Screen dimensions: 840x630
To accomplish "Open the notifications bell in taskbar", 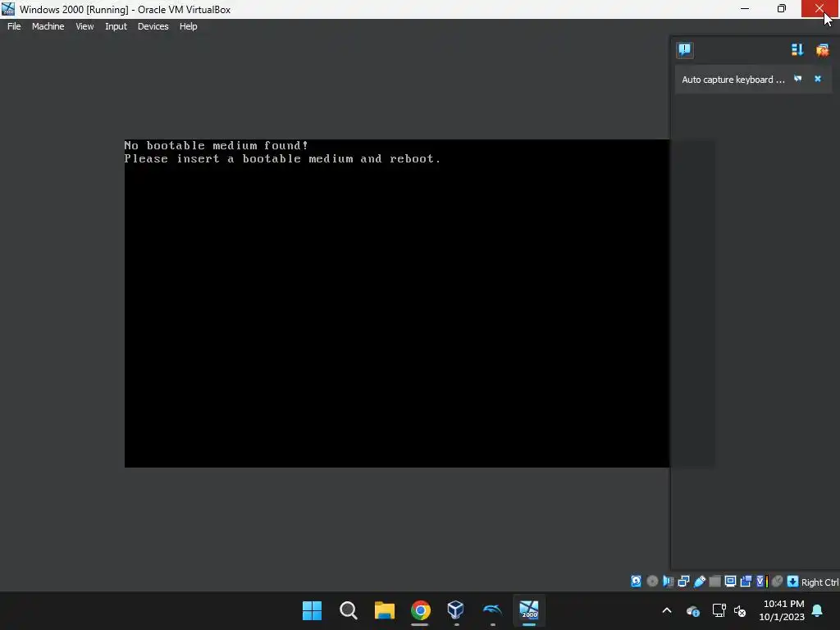I will pyautogui.click(x=818, y=610).
